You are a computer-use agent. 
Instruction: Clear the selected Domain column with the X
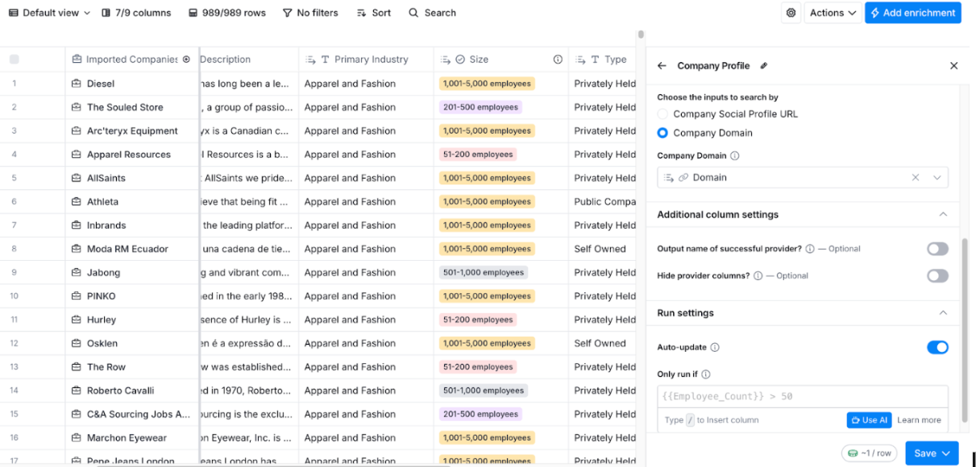coord(916,178)
